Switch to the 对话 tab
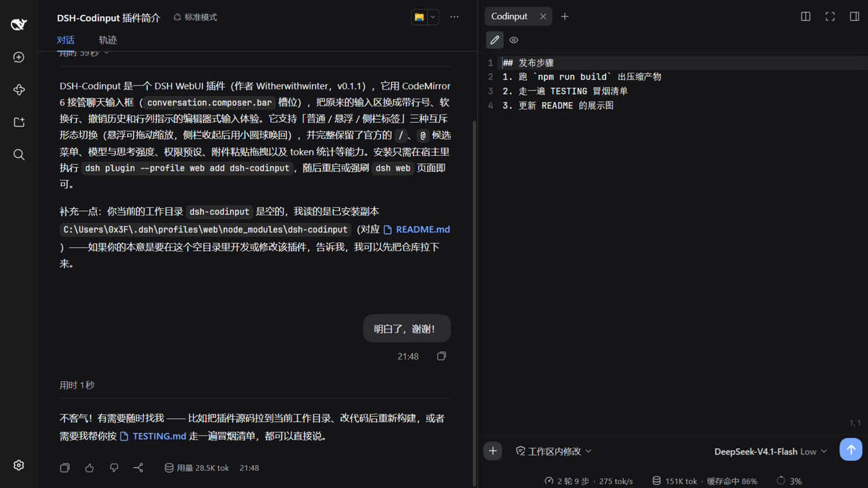The width and height of the screenshot is (868, 488). (66, 40)
